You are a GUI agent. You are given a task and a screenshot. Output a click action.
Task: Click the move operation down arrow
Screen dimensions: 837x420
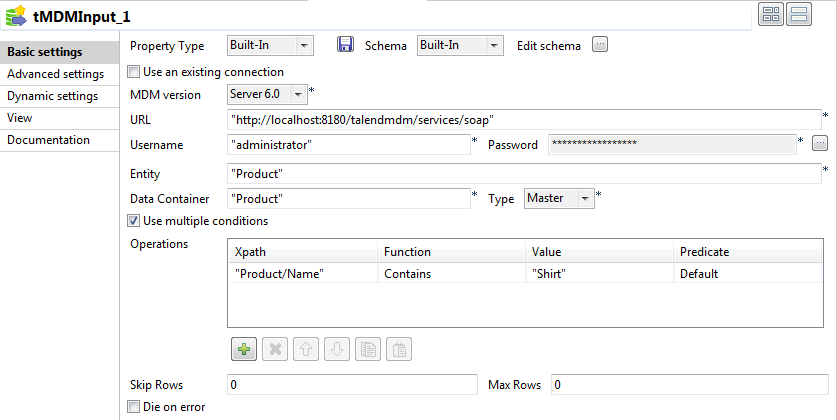pyautogui.click(x=338, y=349)
